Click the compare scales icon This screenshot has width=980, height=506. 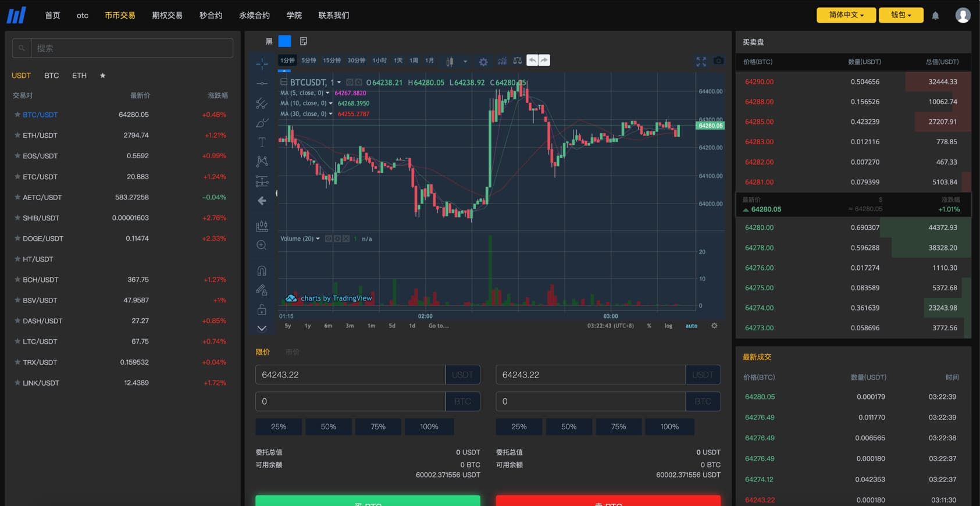[x=517, y=60]
